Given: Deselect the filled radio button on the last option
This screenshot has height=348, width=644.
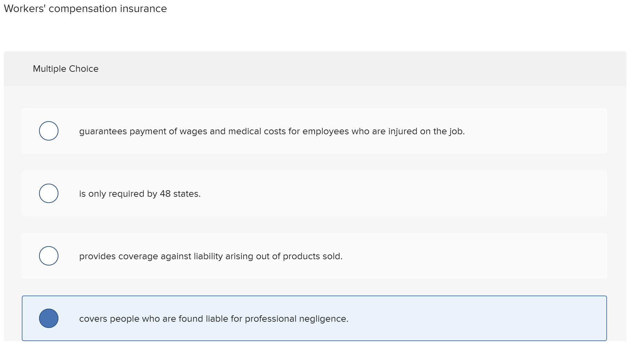Looking at the screenshot, I should pyautogui.click(x=48, y=318).
